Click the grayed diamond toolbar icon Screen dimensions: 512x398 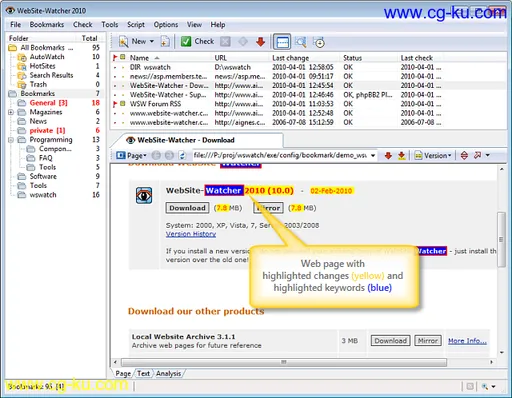243,42
